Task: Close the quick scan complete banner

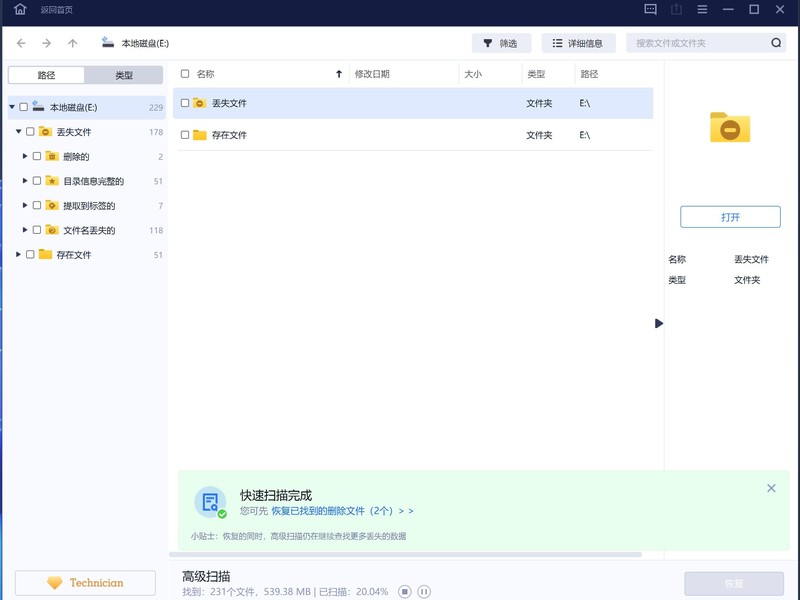Action: coord(771,488)
